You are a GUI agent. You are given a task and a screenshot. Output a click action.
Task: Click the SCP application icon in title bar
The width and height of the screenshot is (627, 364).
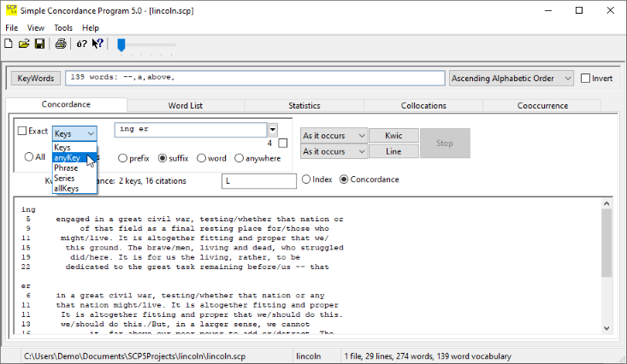(x=10, y=10)
